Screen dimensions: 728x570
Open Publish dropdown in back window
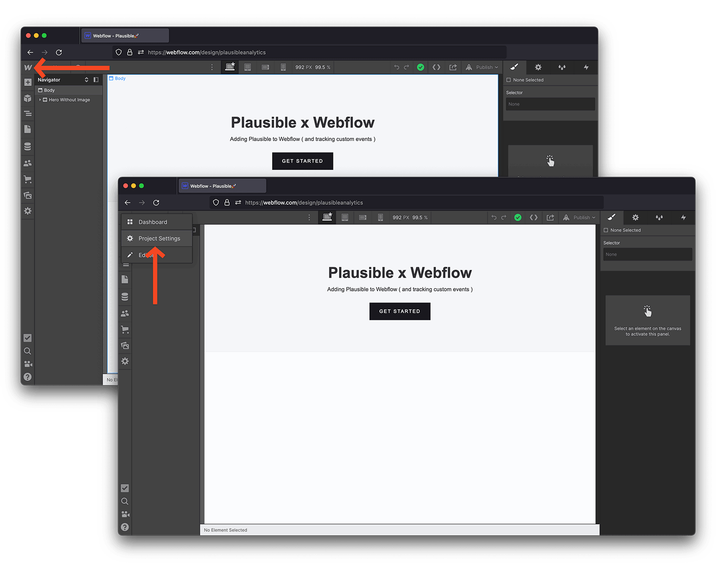pyautogui.click(x=481, y=67)
